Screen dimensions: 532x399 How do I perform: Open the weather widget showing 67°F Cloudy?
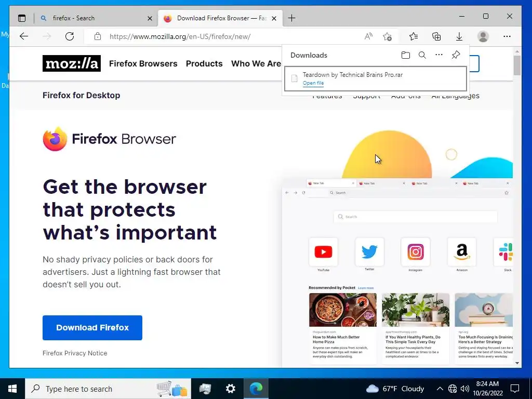point(395,389)
